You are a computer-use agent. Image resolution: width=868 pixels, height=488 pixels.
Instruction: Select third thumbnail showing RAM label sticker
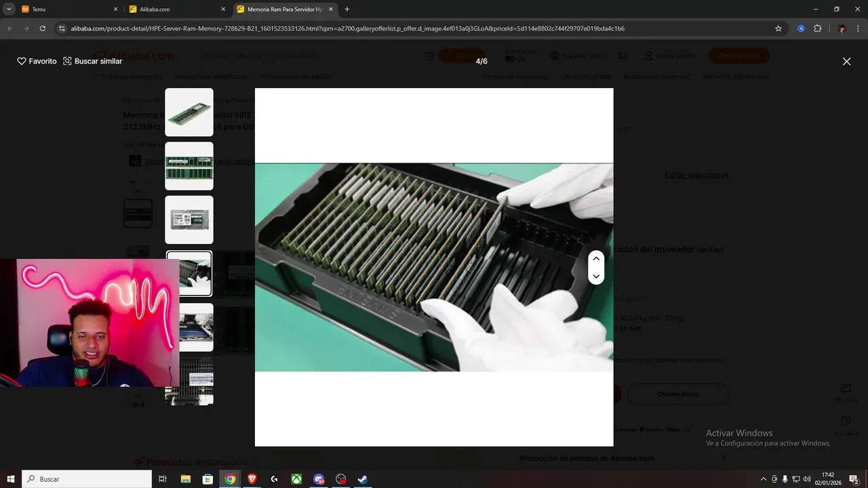tap(189, 220)
